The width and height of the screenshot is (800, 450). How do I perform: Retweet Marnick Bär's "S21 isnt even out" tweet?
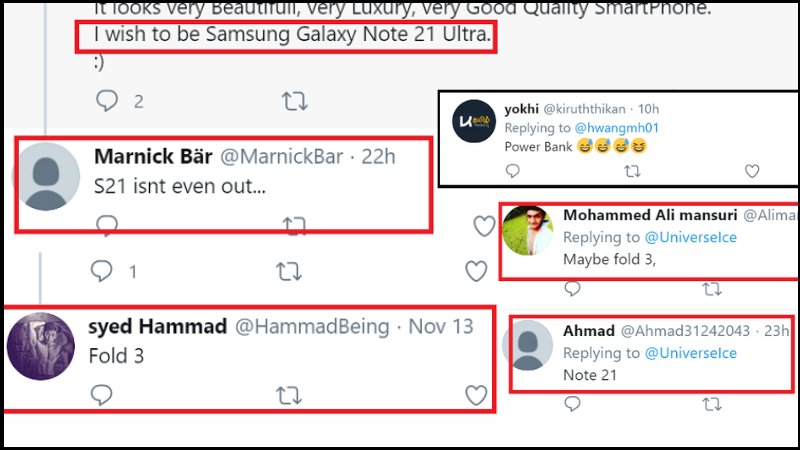coord(294,225)
